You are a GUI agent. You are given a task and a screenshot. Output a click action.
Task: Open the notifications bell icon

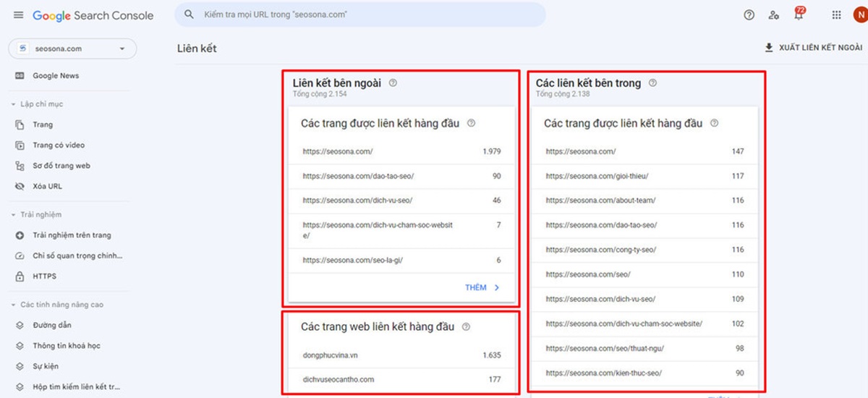click(799, 15)
